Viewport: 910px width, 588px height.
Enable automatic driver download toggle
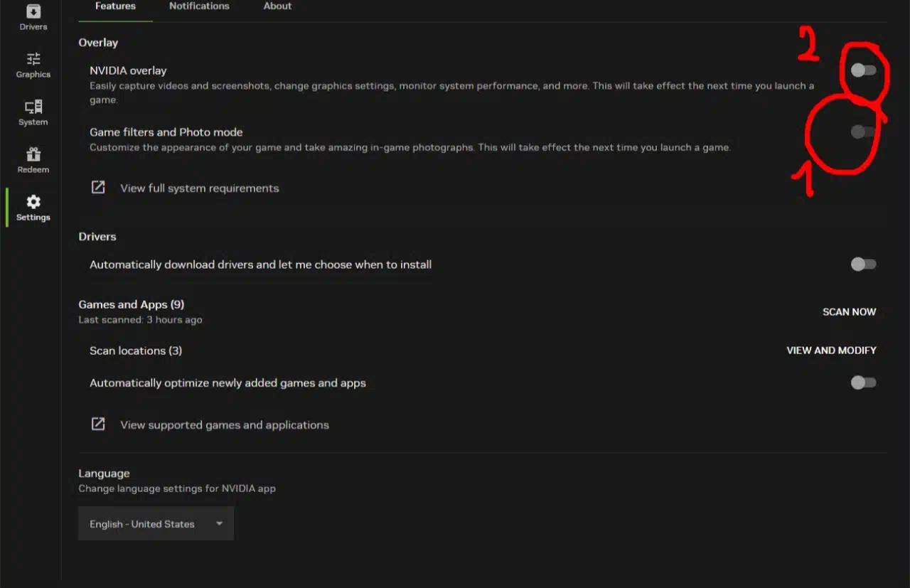click(x=863, y=264)
